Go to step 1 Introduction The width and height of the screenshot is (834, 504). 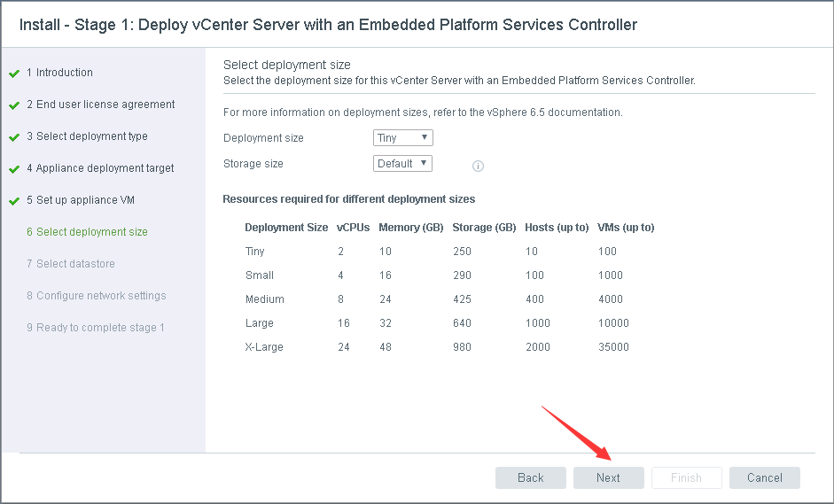59,73
